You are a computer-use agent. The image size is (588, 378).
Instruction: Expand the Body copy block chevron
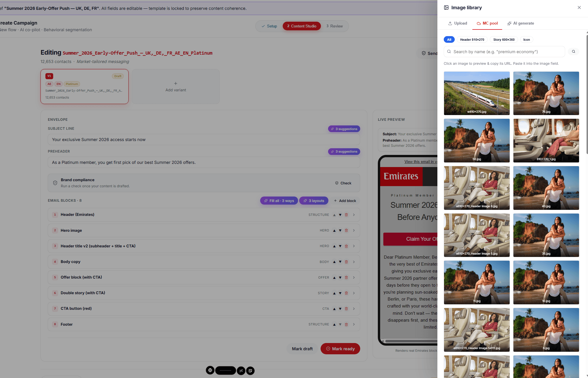tap(354, 262)
